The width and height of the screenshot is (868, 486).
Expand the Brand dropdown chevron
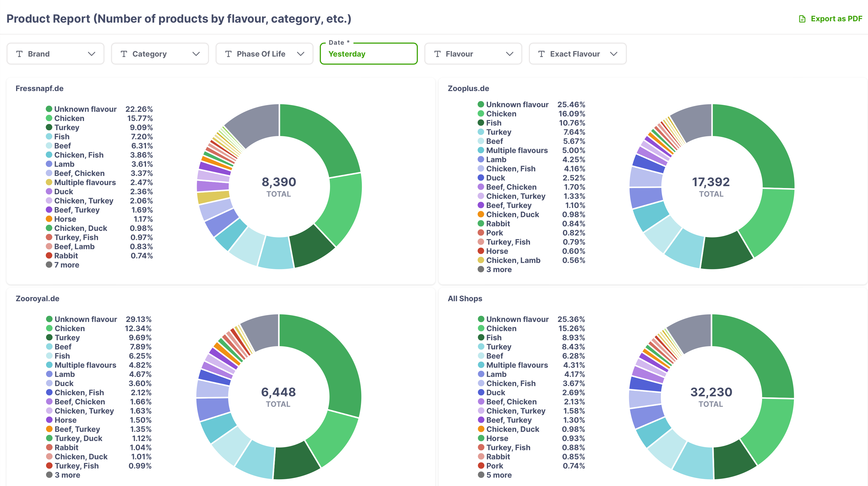(x=92, y=54)
